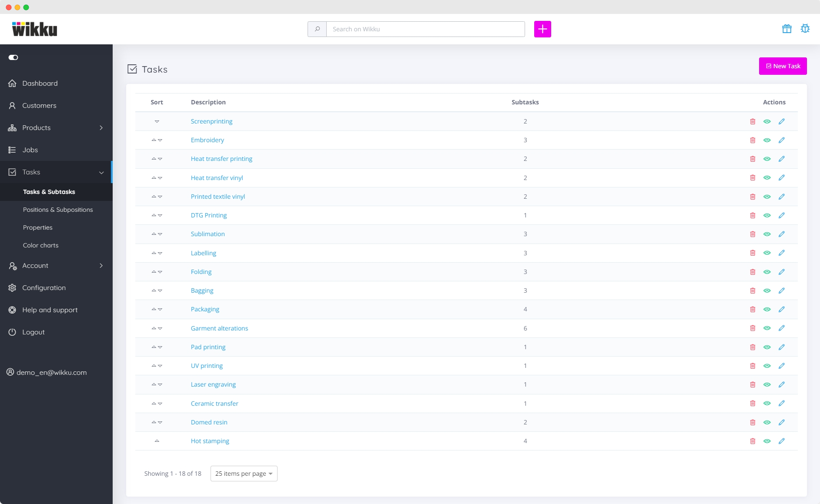Click the New Task button
Screen dimensions: 820x504
pyautogui.click(x=783, y=66)
